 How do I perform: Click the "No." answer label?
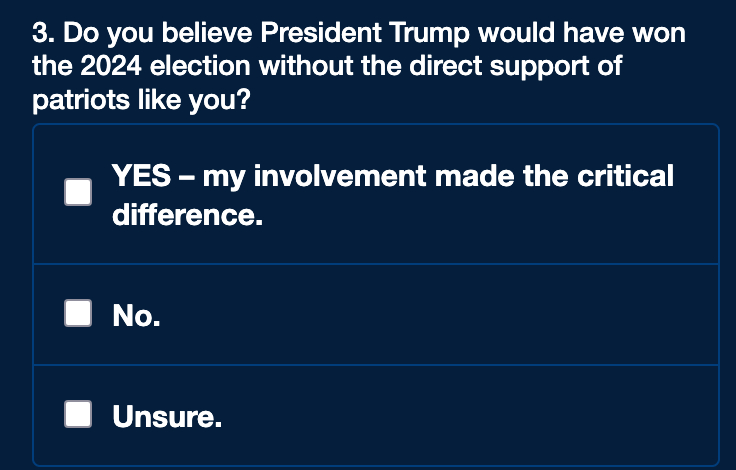[x=136, y=316]
